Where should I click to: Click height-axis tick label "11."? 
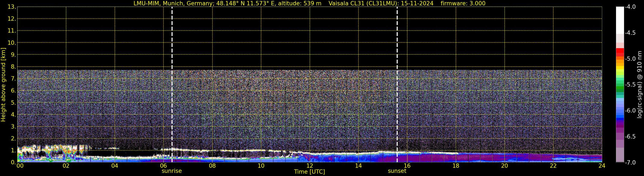point(12,31)
